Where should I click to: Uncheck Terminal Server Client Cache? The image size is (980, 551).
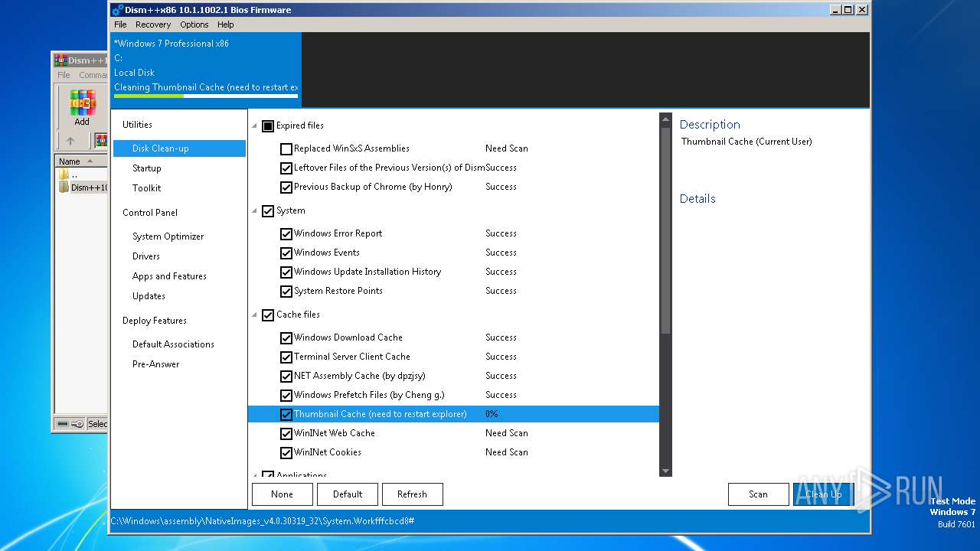286,357
